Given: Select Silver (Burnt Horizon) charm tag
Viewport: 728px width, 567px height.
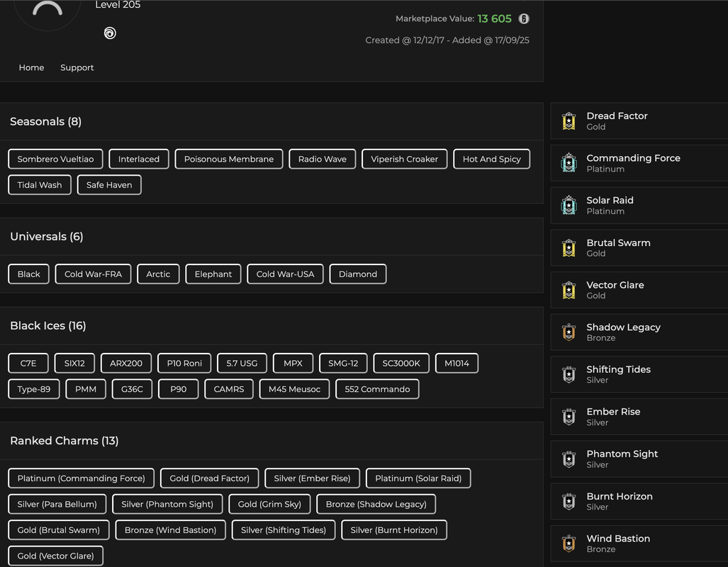Looking at the screenshot, I should (394, 530).
